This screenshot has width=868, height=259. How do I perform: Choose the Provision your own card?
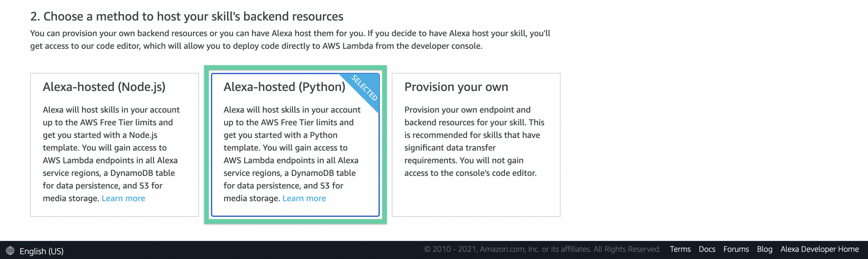(x=476, y=145)
